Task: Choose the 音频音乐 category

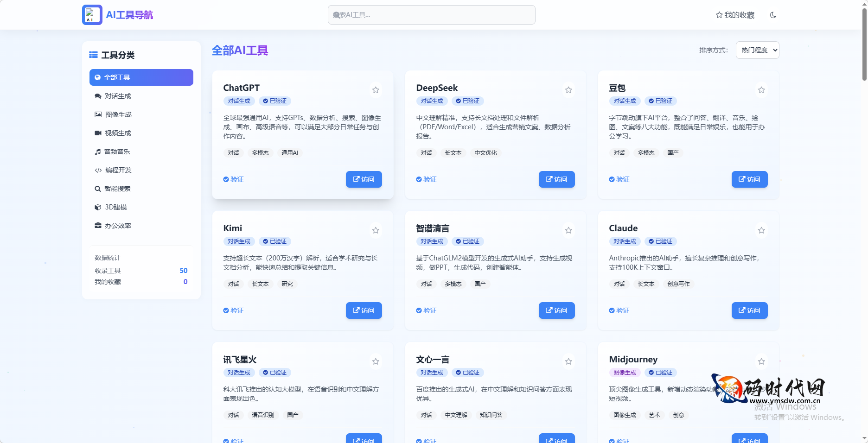Action: pos(117,152)
